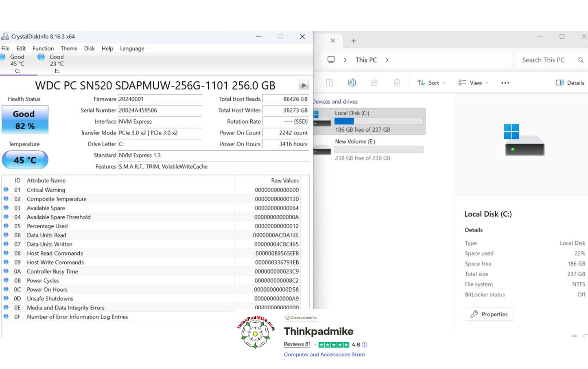
Task: Toggle the Details pane button
Action: [570, 82]
